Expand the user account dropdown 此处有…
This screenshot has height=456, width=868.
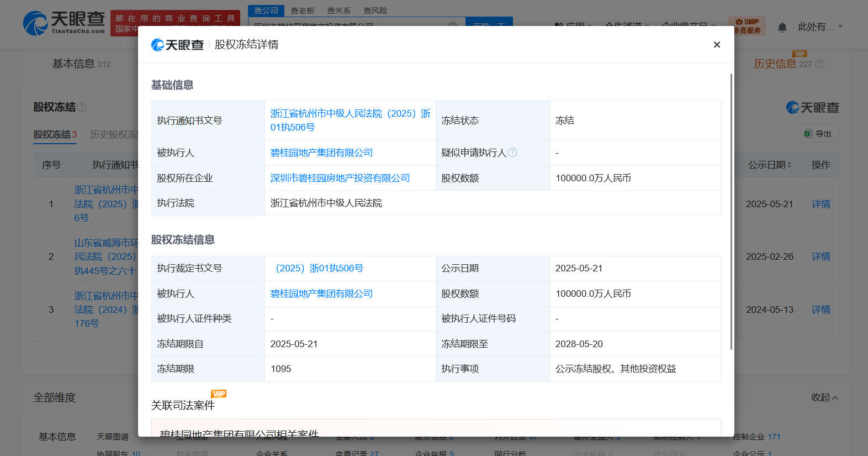click(x=820, y=27)
